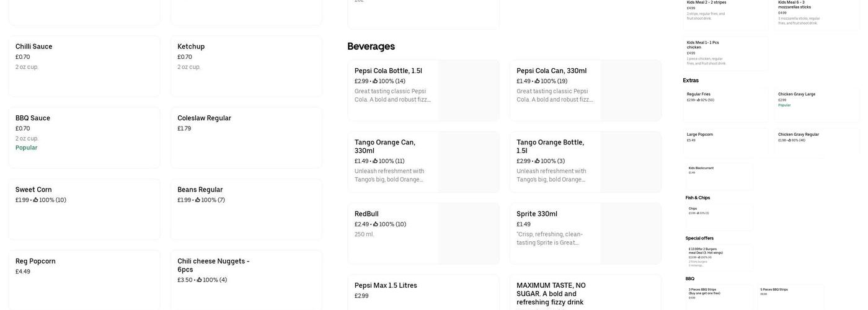Click thumbs-up icon on Pepsi Cola Bottle

point(375,81)
